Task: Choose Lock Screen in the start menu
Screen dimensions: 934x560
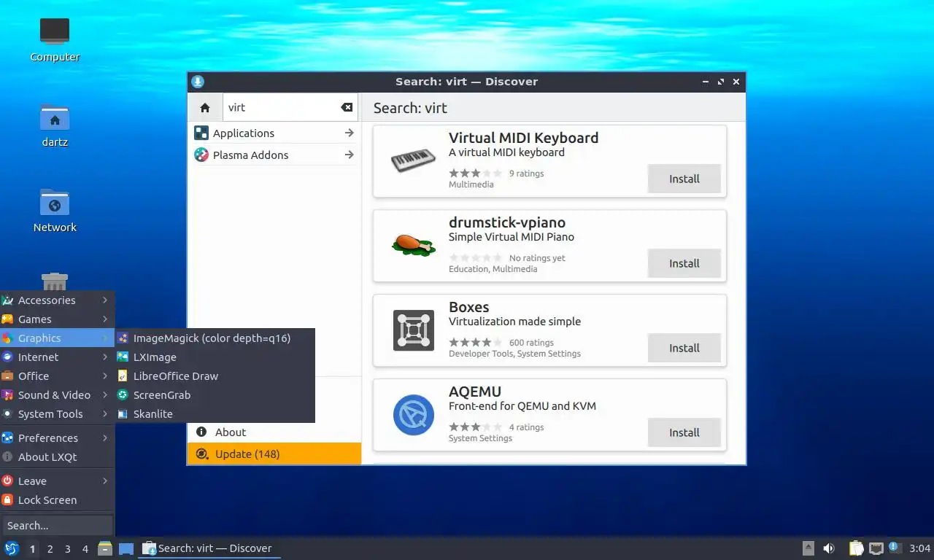Action: click(x=57, y=500)
